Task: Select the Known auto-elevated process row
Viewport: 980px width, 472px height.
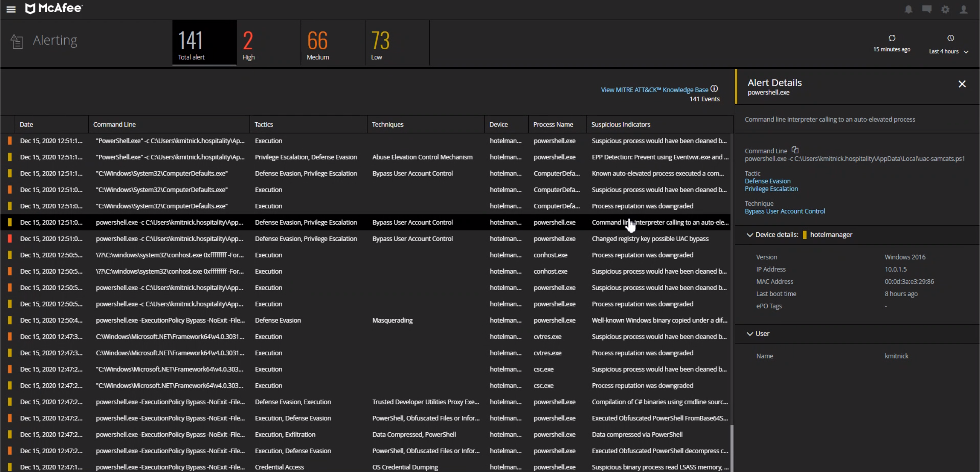Action: coord(365,174)
